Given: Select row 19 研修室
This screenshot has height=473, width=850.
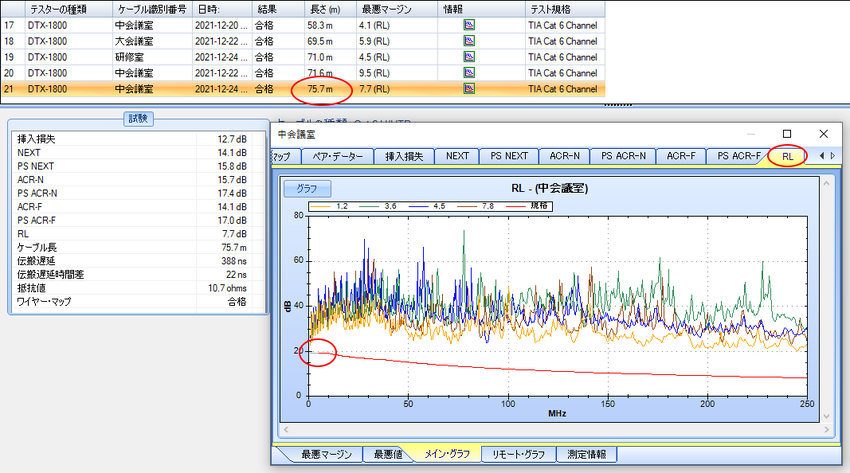Looking at the screenshot, I should [x=303, y=57].
